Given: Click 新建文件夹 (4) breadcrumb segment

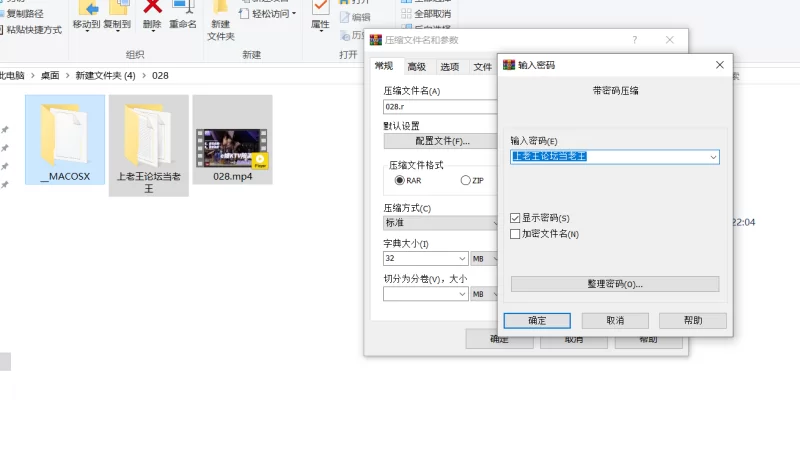Looking at the screenshot, I should (106, 75).
